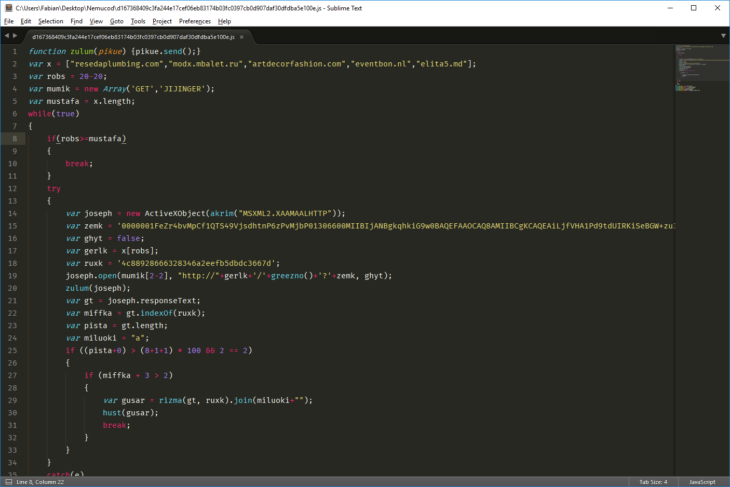
Task: Click 'try' keyword on line 12
Action: pos(54,189)
